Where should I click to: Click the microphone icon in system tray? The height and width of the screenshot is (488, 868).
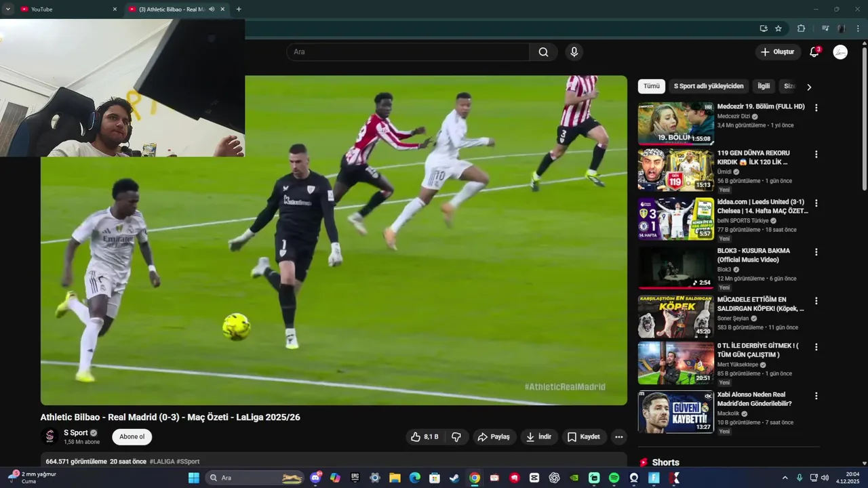pyautogui.click(x=800, y=478)
